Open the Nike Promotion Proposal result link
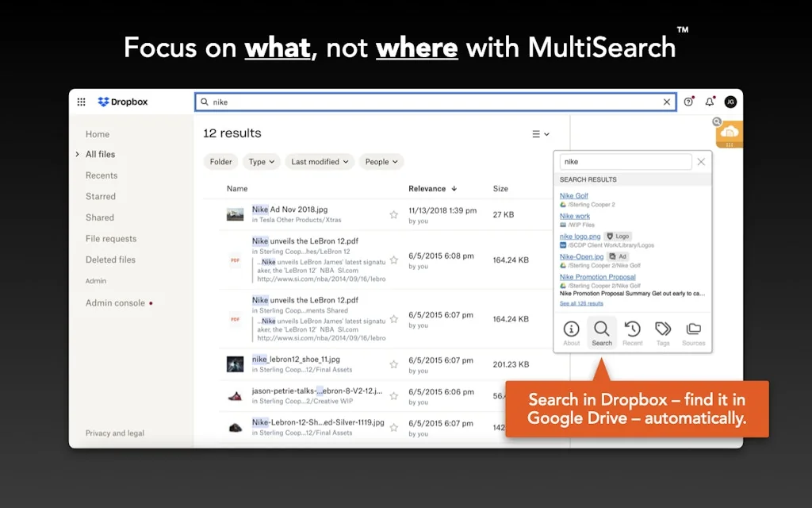Screen dimensions: 812x508 pyautogui.click(x=597, y=277)
